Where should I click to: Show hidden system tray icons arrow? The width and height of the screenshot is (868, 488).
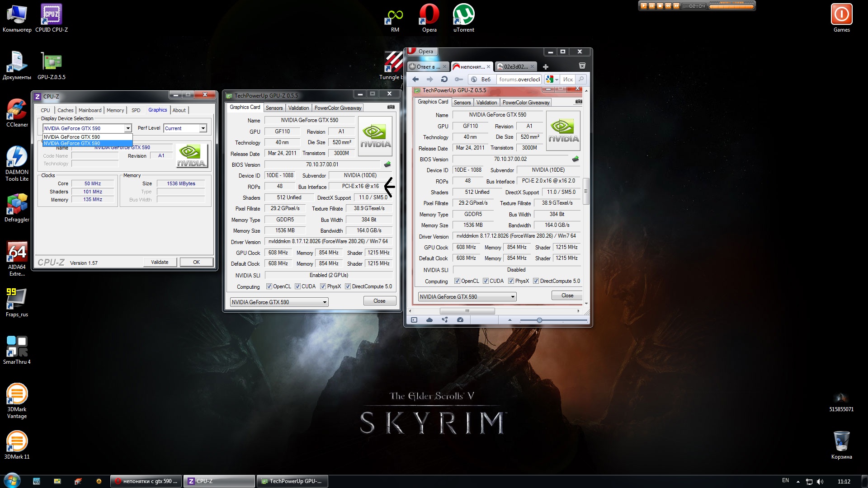pyautogui.click(x=798, y=481)
